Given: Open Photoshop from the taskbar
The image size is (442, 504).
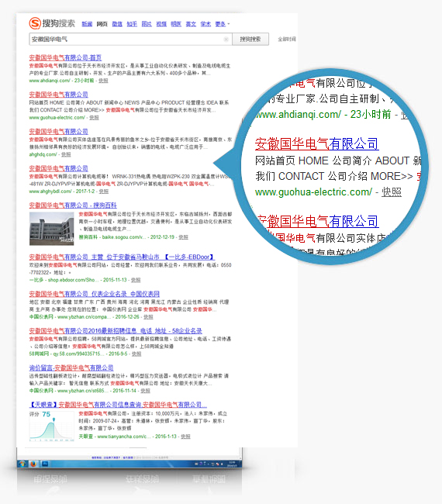Looking at the screenshot, I should coord(45,464).
